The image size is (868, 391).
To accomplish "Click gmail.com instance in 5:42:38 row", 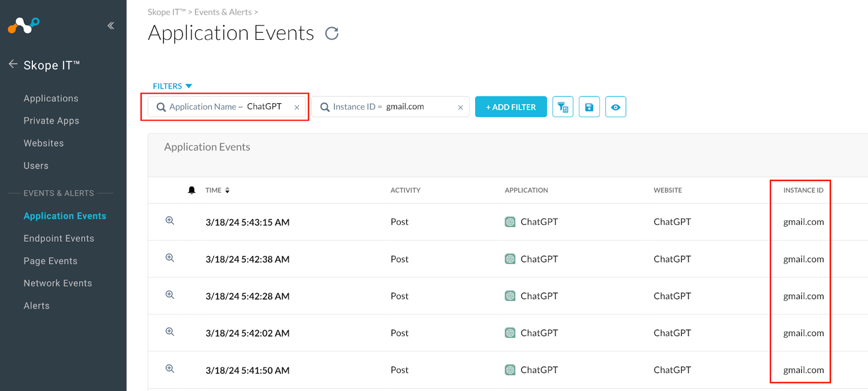I will point(803,259).
